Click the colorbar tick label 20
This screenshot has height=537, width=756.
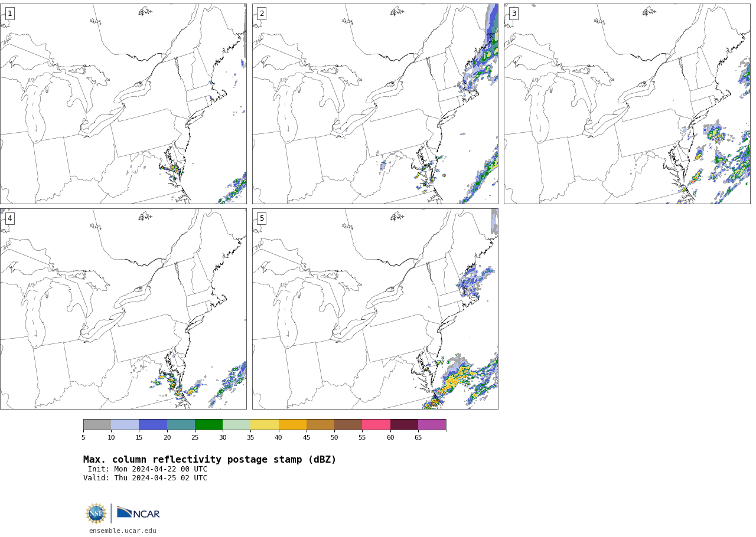pos(167,437)
